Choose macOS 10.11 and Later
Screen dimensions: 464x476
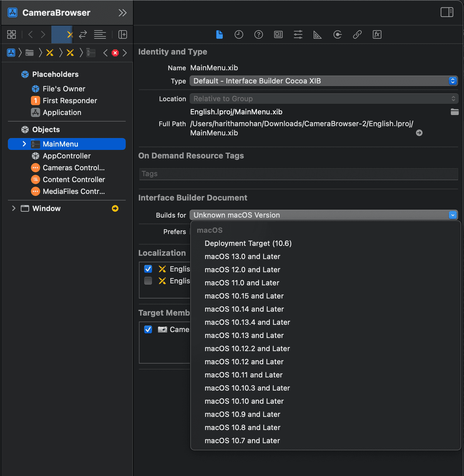(326, 375)
